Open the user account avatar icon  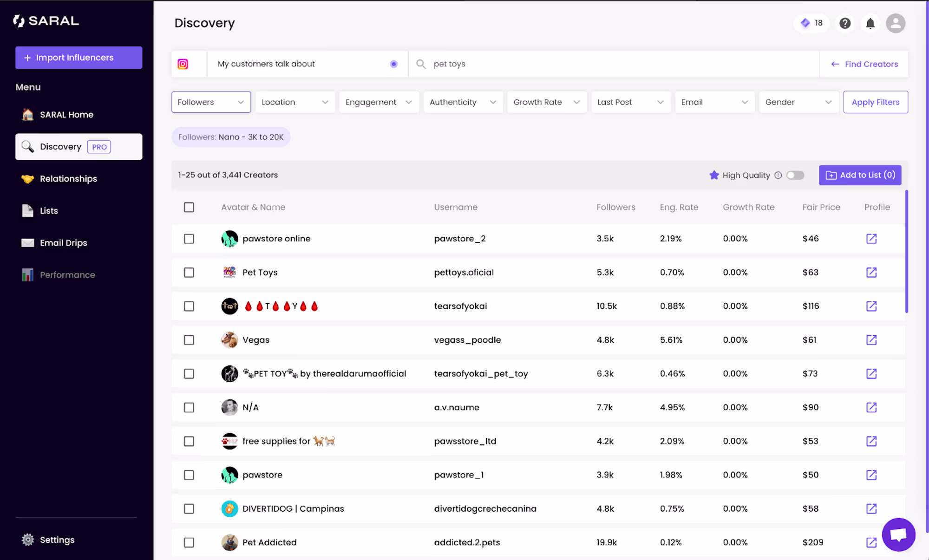pos(895,23)
